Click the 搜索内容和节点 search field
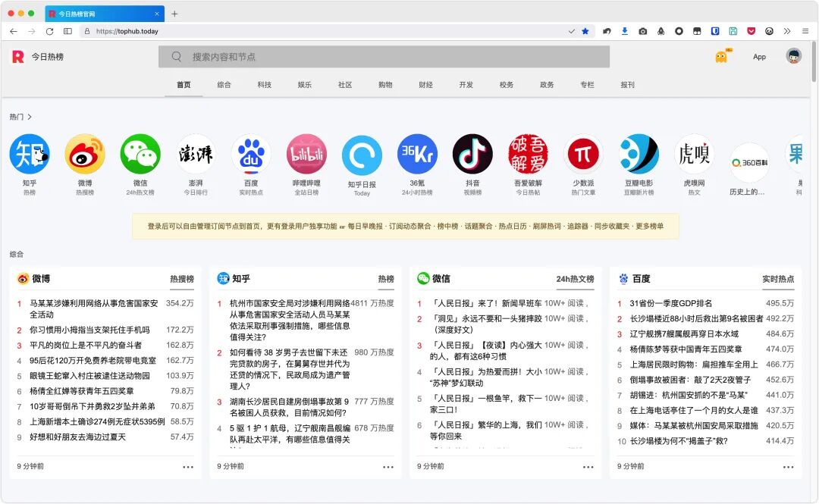The image size is (819, 504). (384, 56)
